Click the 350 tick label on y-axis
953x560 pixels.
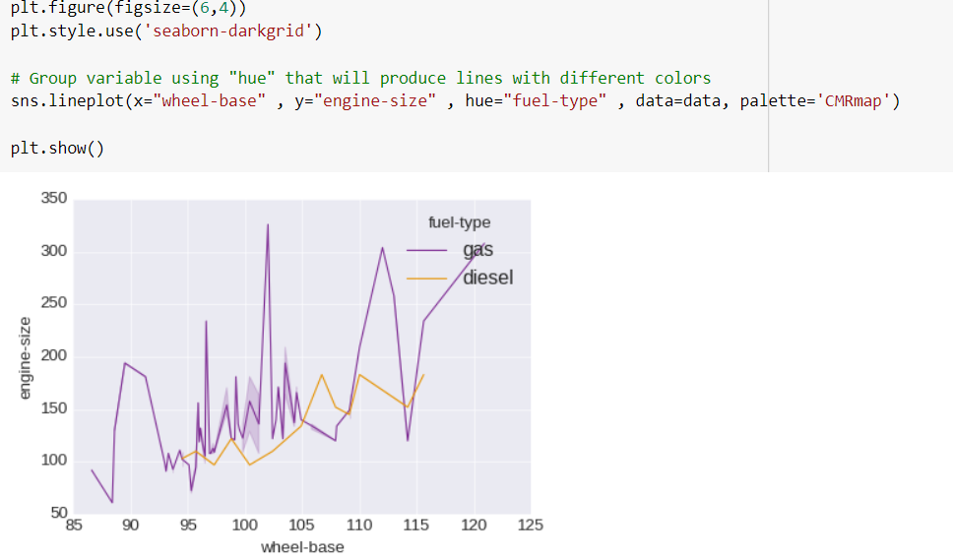(x=53, y=198)
